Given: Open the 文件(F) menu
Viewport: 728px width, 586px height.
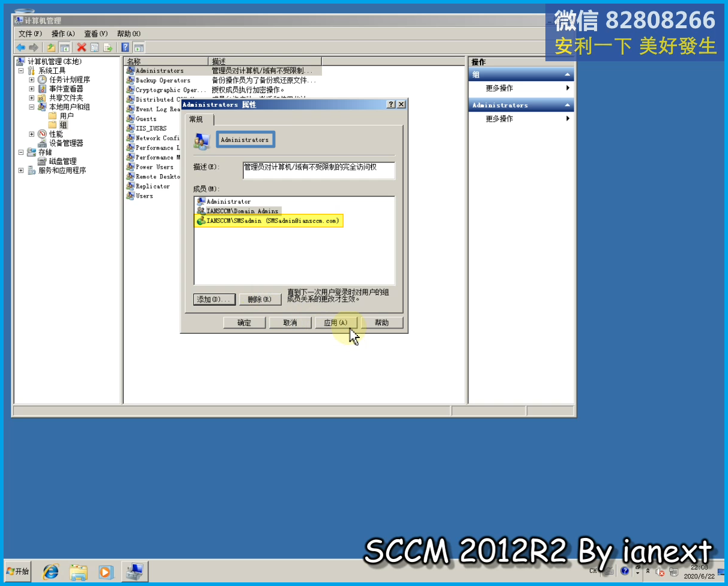Looking at the screenshot, I should pos(30,34).
